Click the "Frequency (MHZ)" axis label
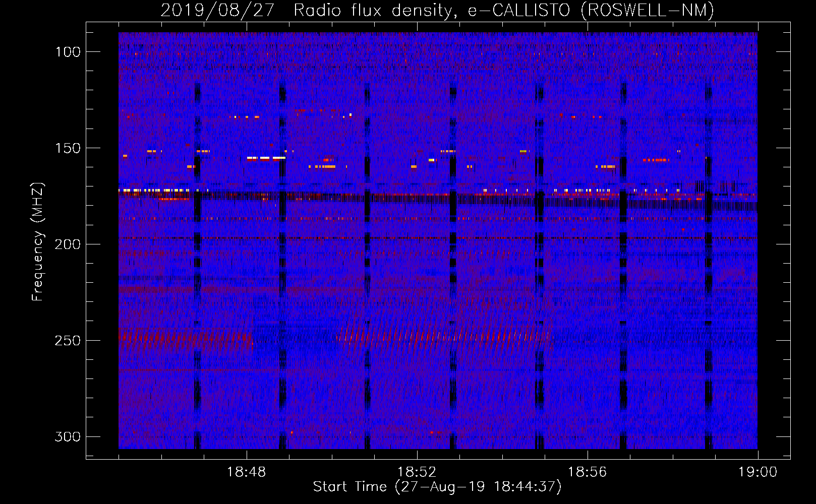This screenshot has height=504, width=816. point(38,242)
